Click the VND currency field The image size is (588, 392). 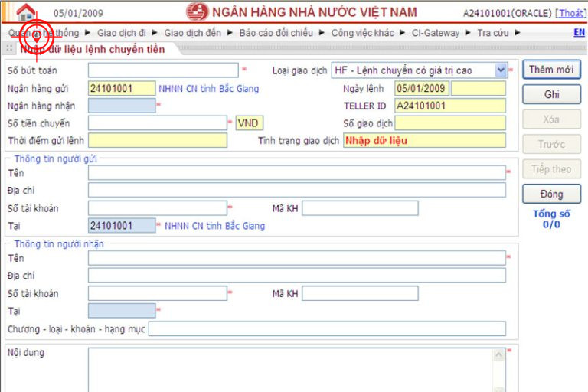click(250, 123)
